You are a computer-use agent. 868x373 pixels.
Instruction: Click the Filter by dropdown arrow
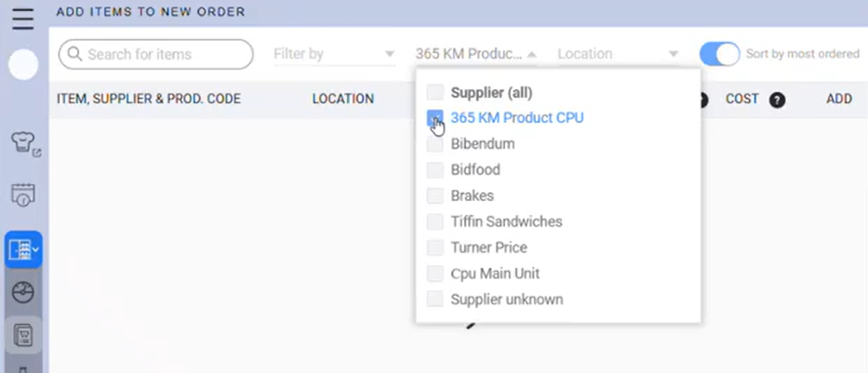point(390,54)
